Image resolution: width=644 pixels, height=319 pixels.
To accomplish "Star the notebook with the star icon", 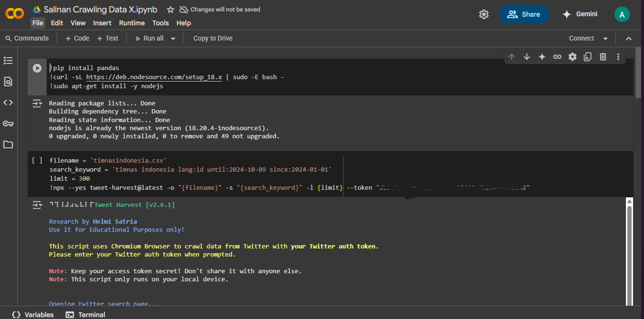I will 171,10.
